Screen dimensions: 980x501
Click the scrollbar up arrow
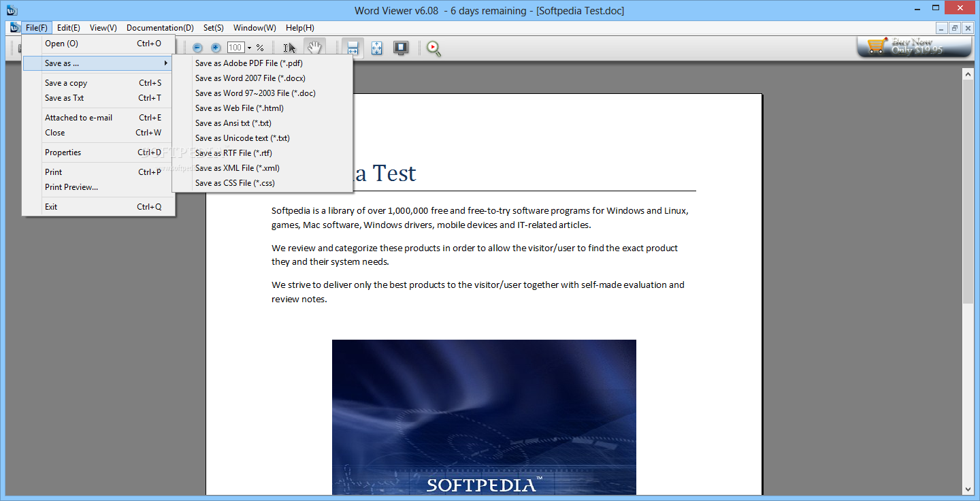tap(968, 73)
